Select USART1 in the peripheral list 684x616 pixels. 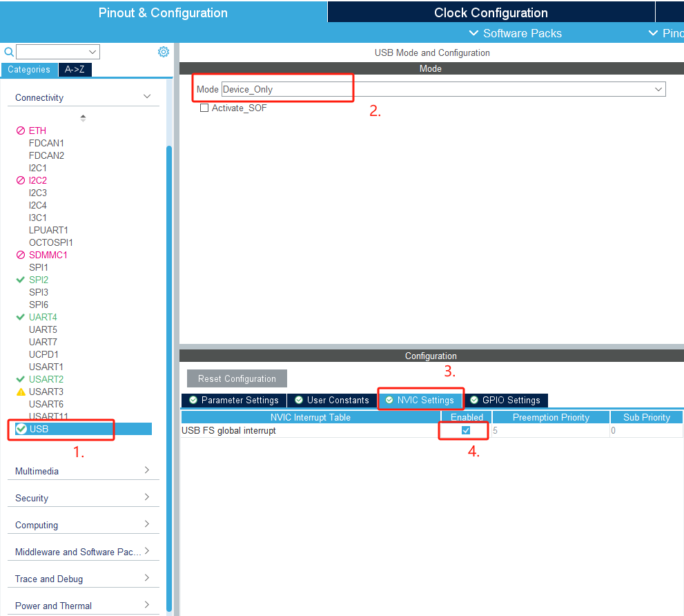tap(46, 367)
